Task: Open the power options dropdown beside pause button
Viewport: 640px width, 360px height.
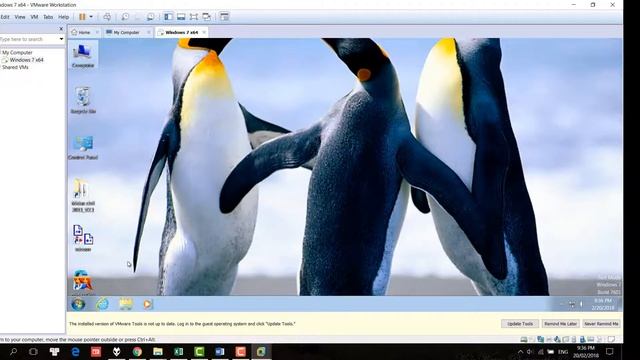Action: (91, 17)
